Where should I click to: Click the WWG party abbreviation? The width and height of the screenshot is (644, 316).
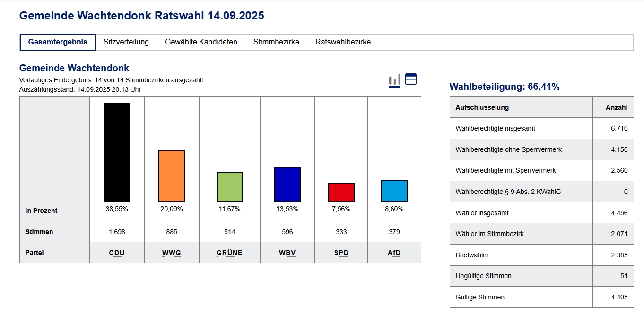click(172, 253)
